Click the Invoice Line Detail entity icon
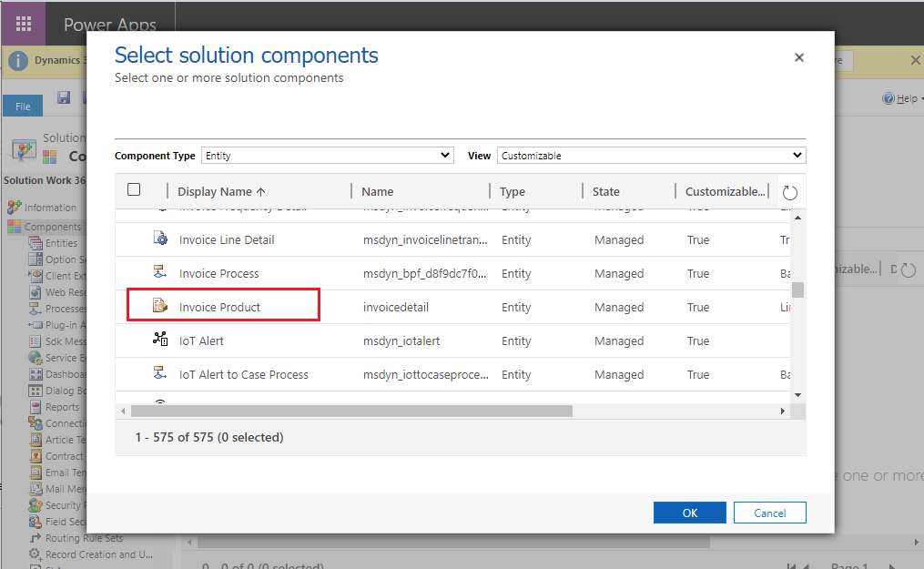Screen dimensions: 924x569 tap(160, 239)
